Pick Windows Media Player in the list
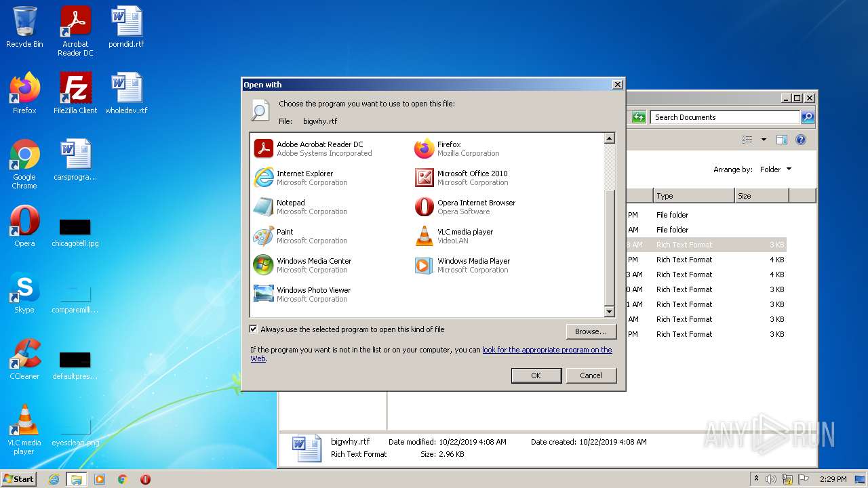 [x=462, y=265]
